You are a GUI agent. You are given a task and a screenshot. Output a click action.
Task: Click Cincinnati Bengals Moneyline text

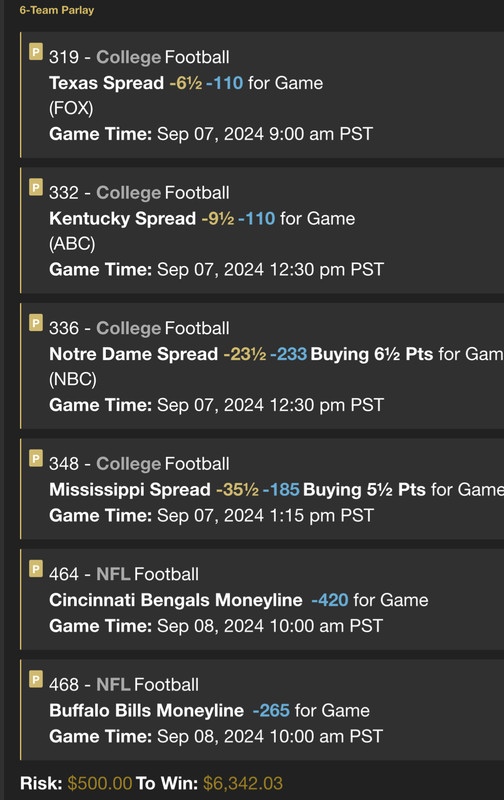pos(176,600)
